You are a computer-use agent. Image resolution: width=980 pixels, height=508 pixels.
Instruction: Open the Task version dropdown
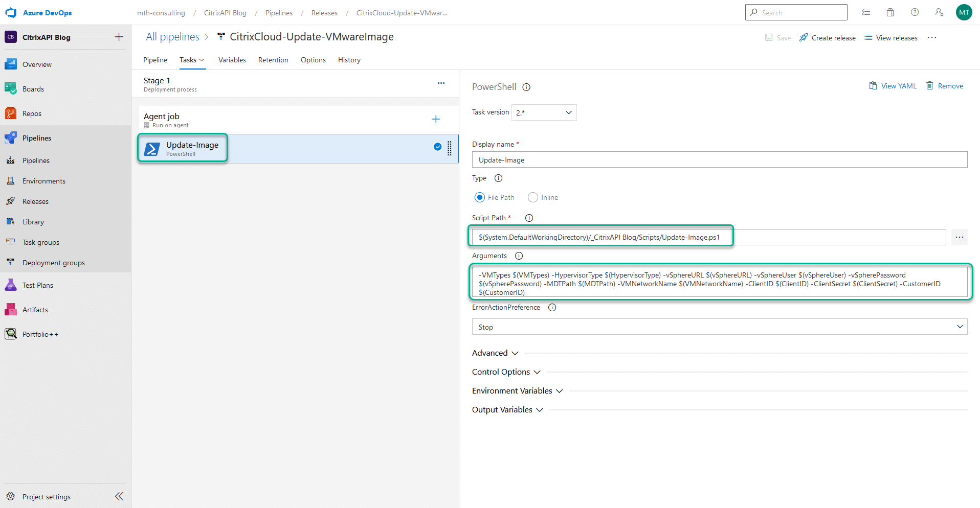point(544,112)
